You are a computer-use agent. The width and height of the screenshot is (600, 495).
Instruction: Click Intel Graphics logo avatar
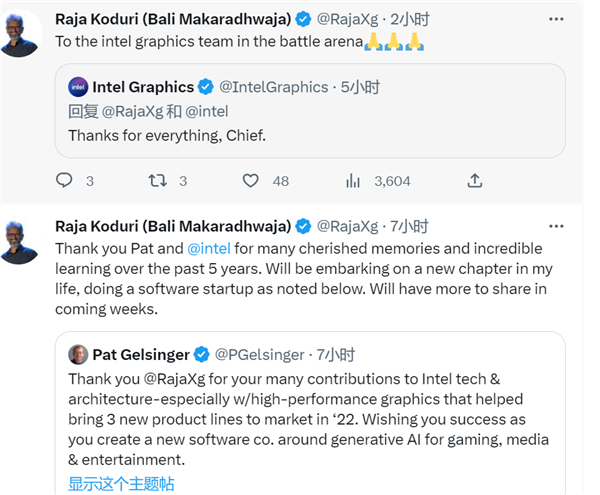(x=79, y=87)
